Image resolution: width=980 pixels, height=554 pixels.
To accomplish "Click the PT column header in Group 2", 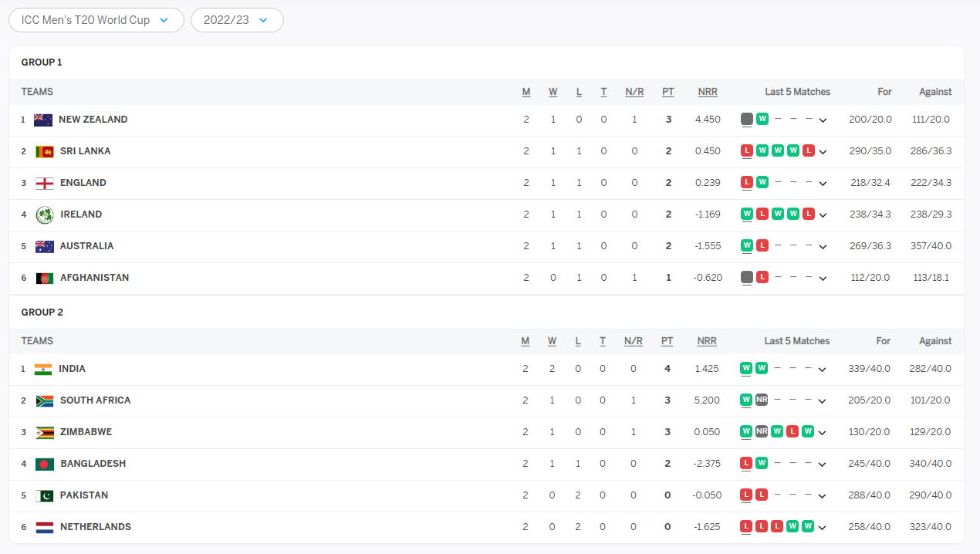I will pyautogui.click(x=667, y=341).
